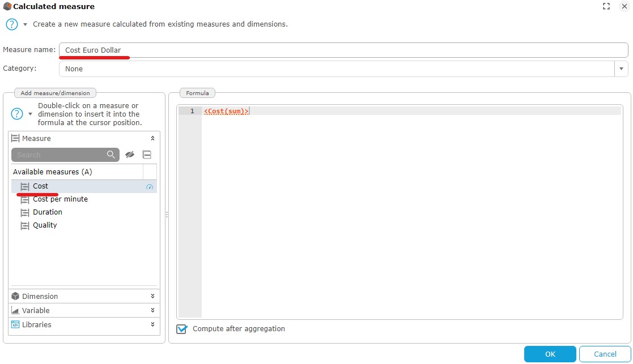633x364 pixels.
Task: Click the Measure name input field
Action: 343,50
